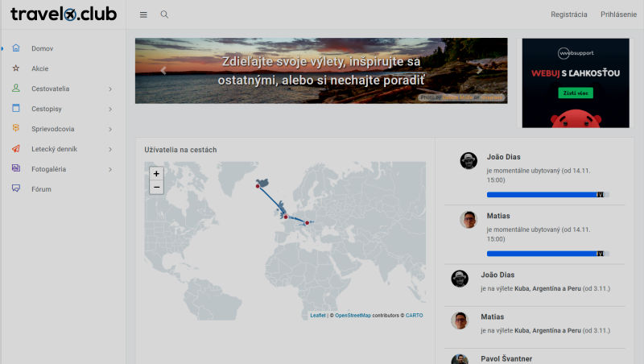This screenshot has height=364, width=644.
Task: Click João Dias avatar in Kuba trip entry
Action: tap(460, 279)
